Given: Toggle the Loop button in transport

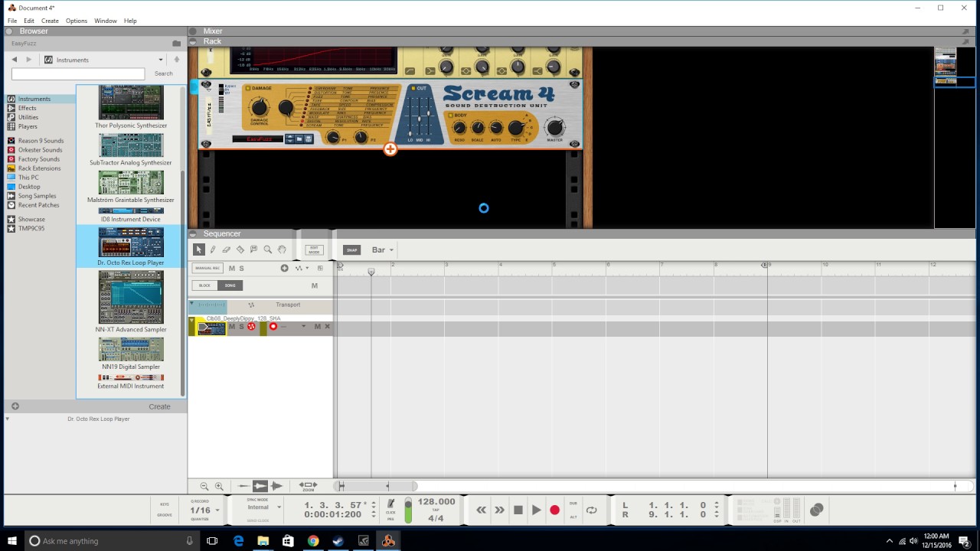Looking at the screenshot, I should coord(591,510).
